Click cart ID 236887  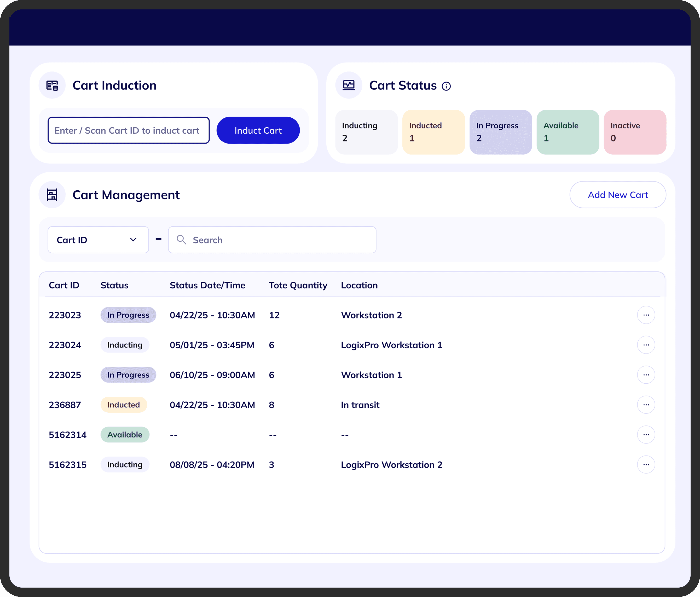coord(65,405)
